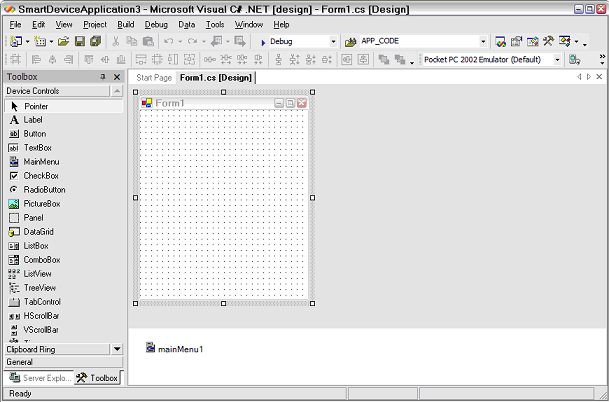Click the Paste clipboard icon
Image resolution: width=609 pixels, height=402 pixels.
(148, 41)
